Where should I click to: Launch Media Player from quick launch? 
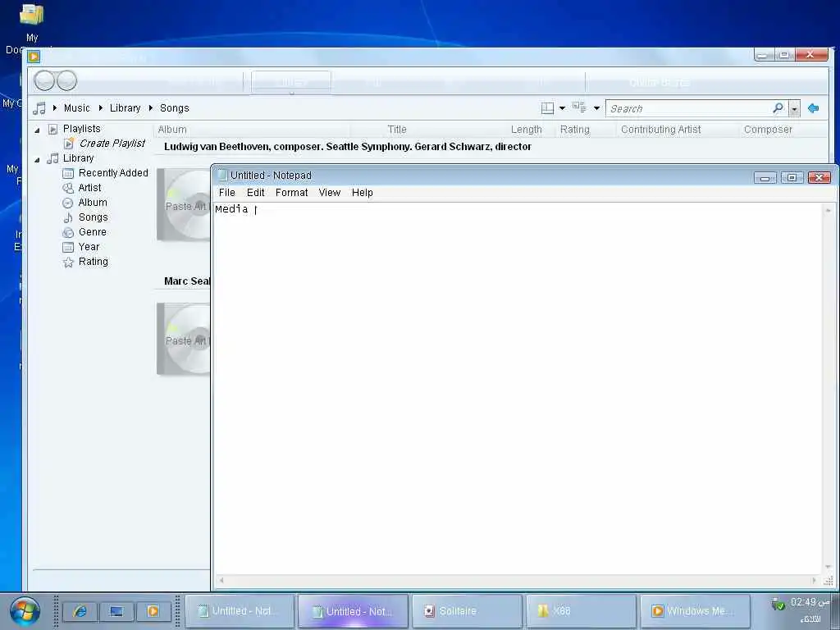(x=153, y=611)
